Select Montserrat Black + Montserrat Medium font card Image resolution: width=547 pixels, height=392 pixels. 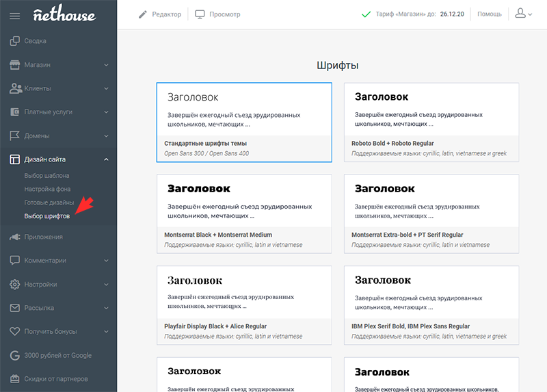pos(244,214)
